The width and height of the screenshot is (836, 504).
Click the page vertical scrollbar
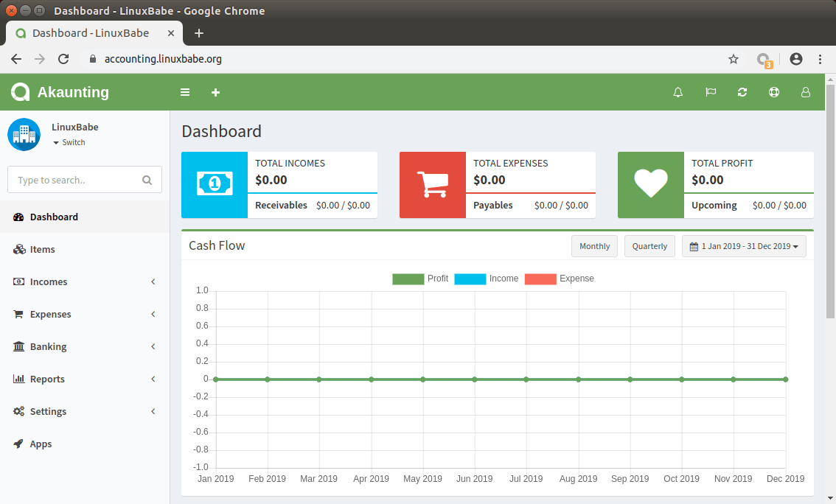[x=830, y=199]
